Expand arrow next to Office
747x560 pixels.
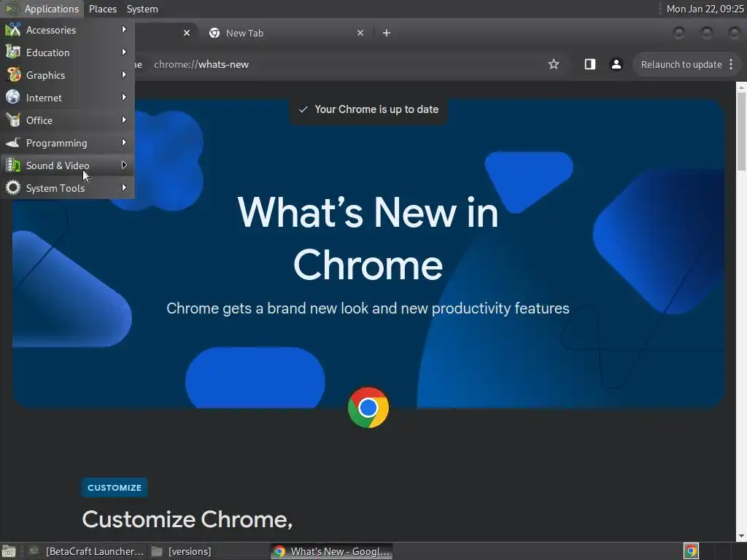(x=124, y=120)
